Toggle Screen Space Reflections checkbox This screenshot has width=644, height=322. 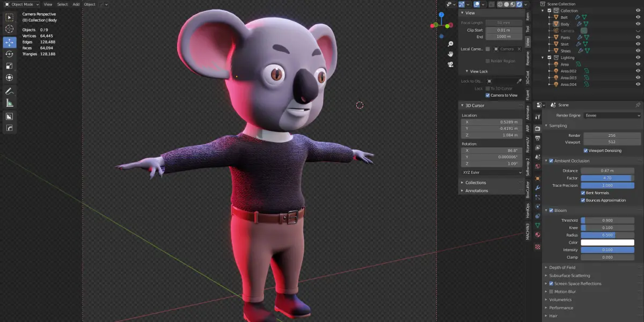(x=551, y=283)
